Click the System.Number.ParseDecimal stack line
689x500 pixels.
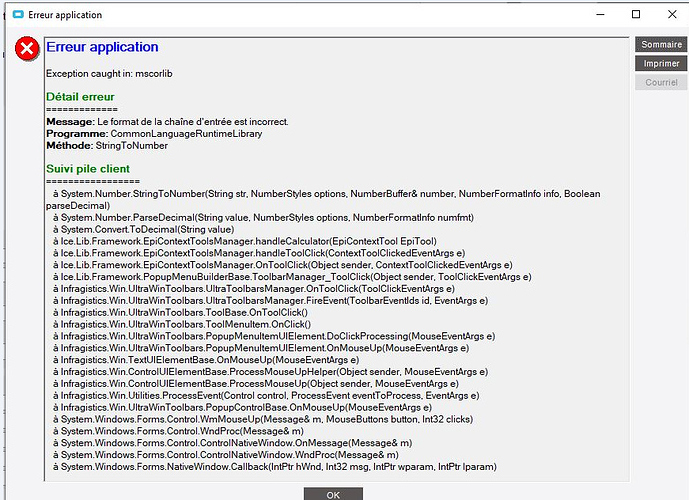pos(263,217)
